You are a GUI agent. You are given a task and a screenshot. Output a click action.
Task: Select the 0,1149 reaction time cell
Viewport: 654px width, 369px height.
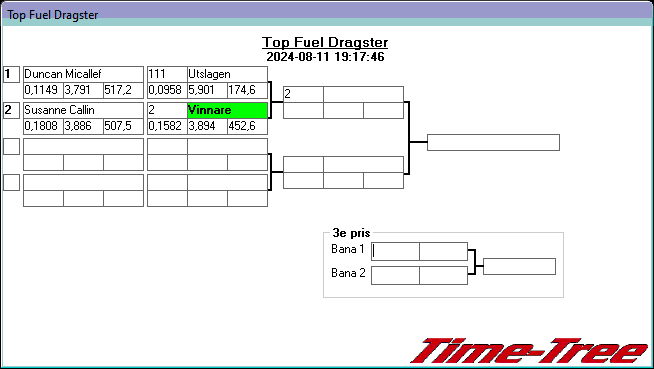click(x=43, y=90)
